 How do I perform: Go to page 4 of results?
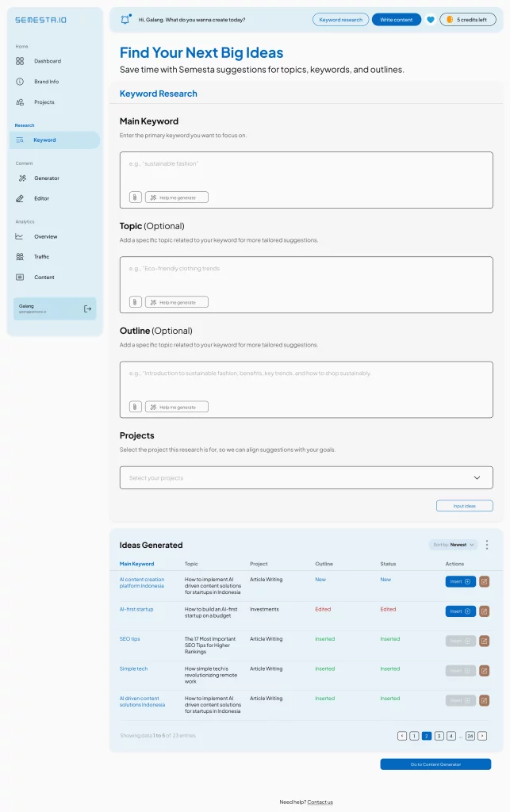(x=451, y=736)
